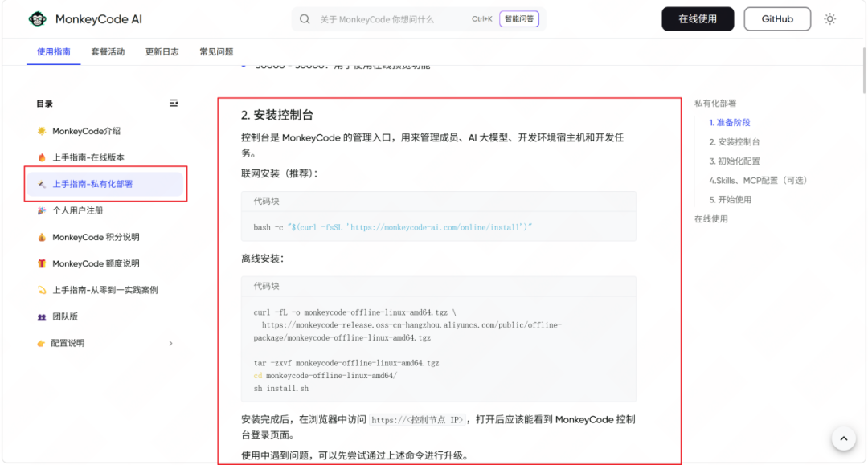This screenshot has height=465, width=868.
Task: Click the sh install.sh command line
Action: click(x=281, y=389)
